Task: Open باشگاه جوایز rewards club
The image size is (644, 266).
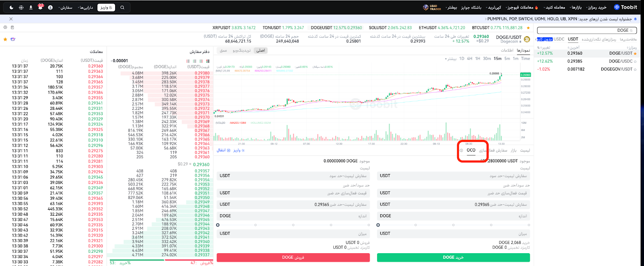Action: pos(471,7)
